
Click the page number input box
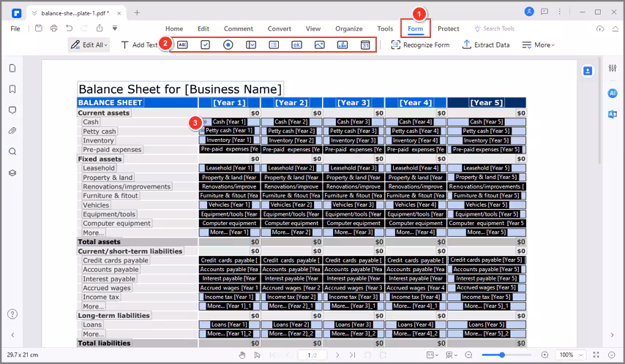coord(312,354)
